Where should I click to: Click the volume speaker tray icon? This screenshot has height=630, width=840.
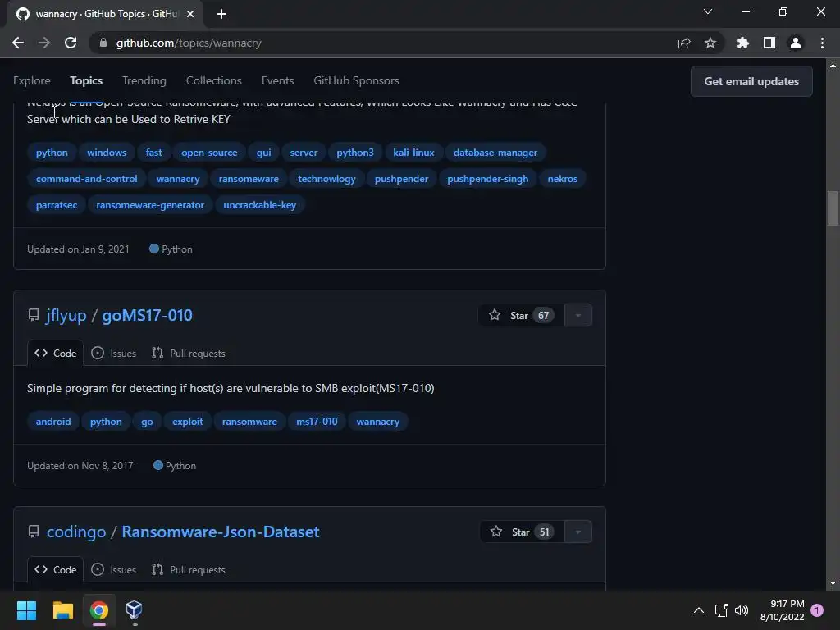tap(742, 610)
